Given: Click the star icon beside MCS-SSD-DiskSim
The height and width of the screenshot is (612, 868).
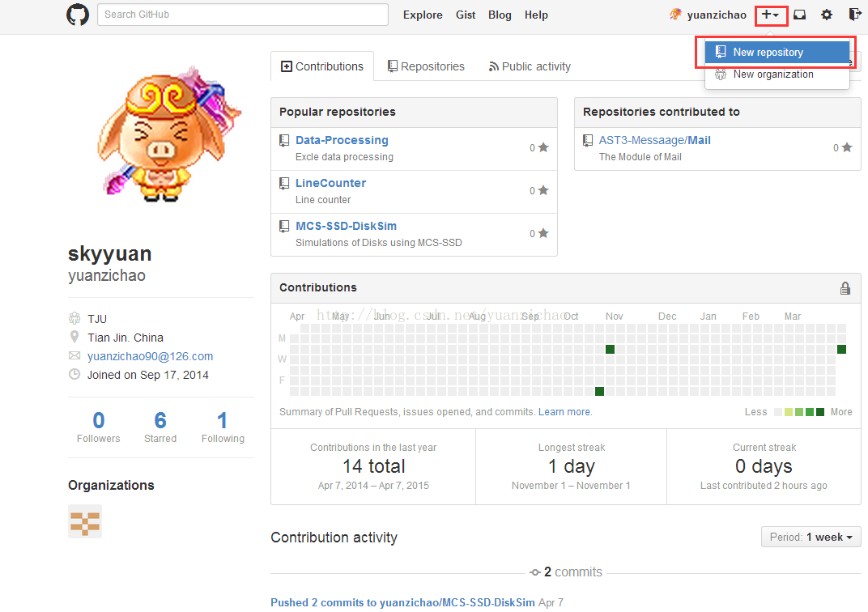Looking at the screenshot, I should click(543, 233).
